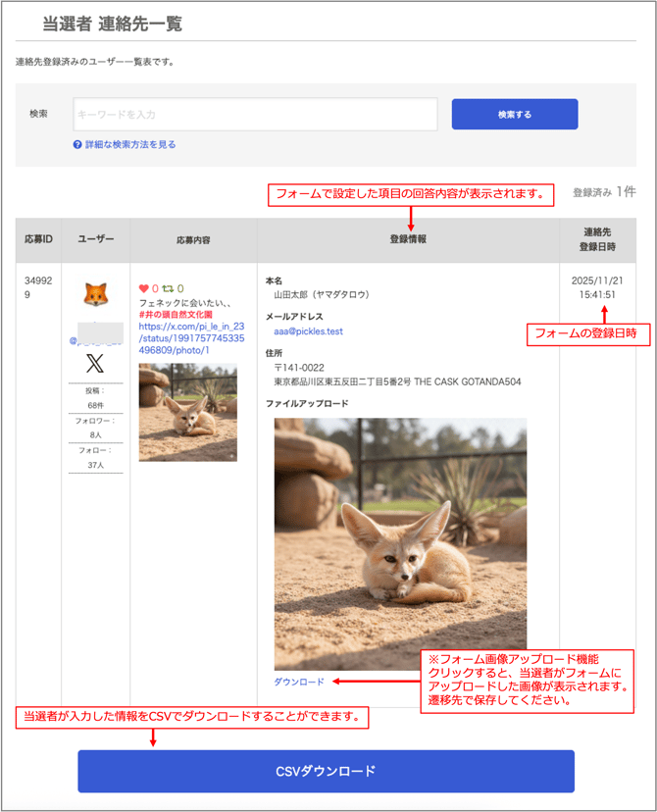657x812 pixels.
Task: Click the green retweet icon
Action: 168,289
